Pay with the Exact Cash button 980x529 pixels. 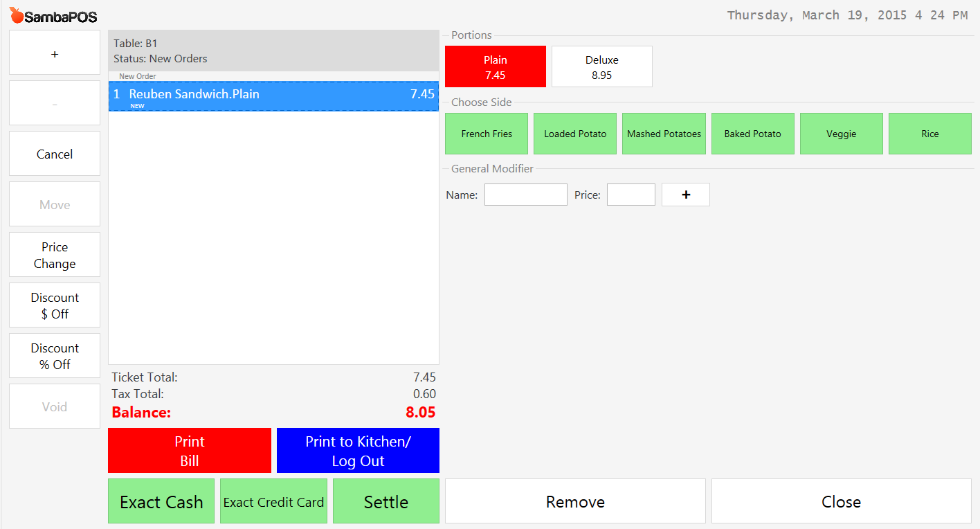[161, 501]
